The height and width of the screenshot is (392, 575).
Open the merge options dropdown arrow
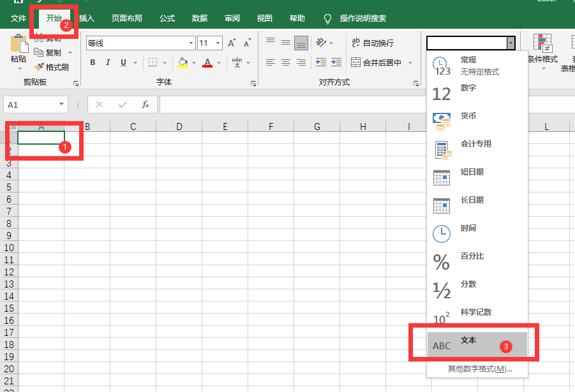click(x=410, y=62)
